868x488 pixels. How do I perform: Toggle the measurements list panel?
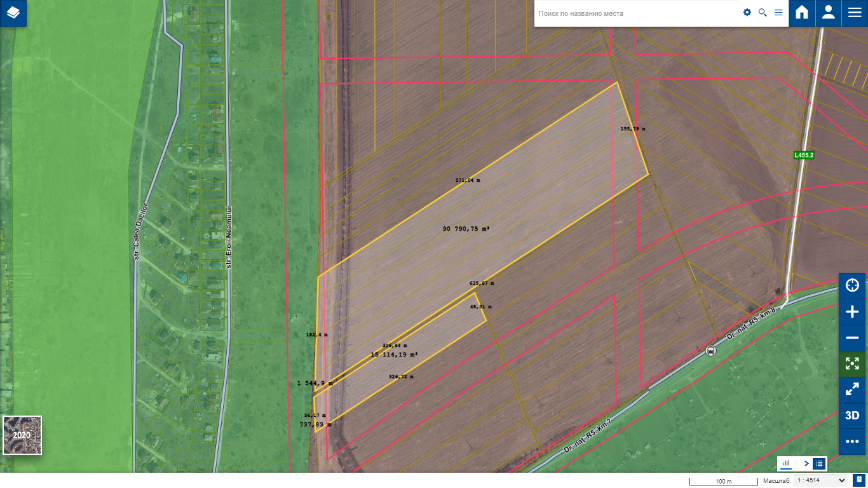point(819,463)
